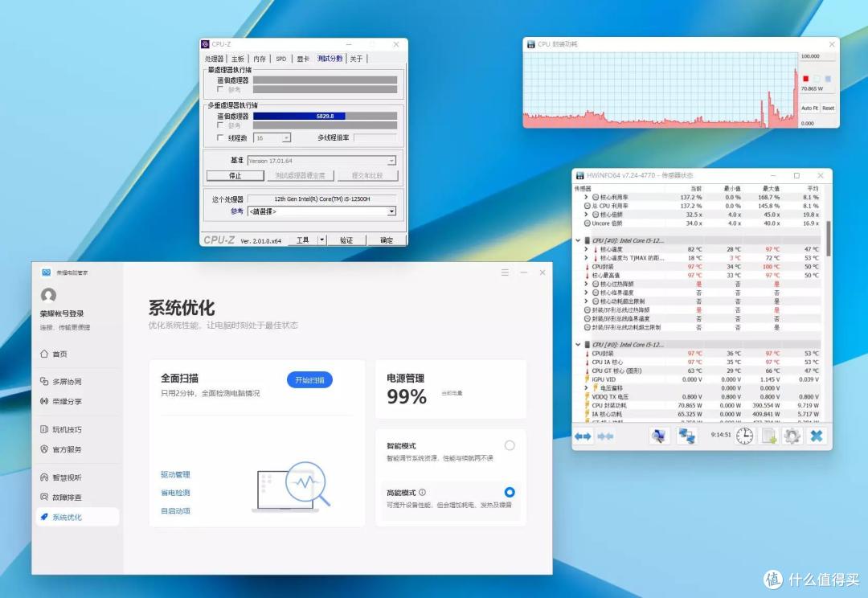Expand the 核心利用率 row in HWiNFO
Image resolution: width=868 pixels, height=598 pixels.
586,197
